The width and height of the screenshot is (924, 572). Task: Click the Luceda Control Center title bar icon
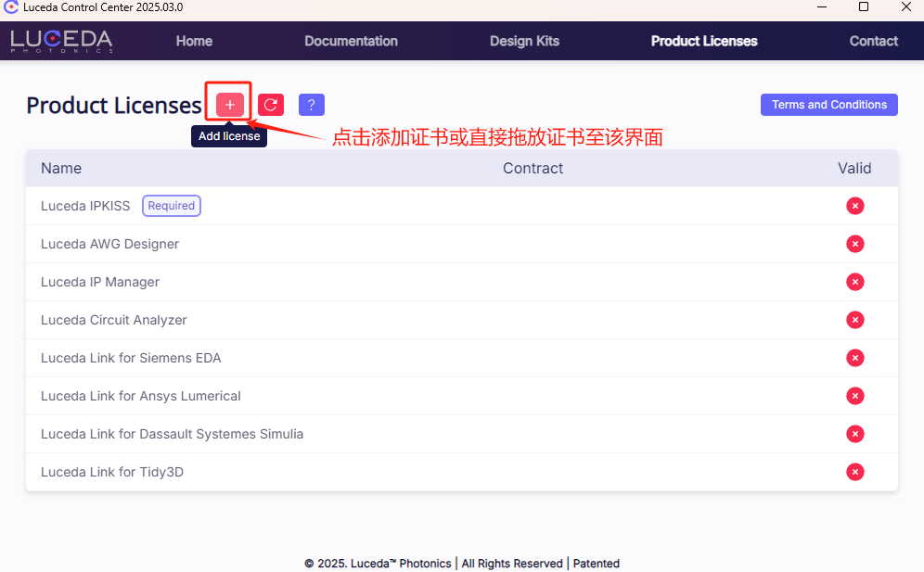(10, 7)
